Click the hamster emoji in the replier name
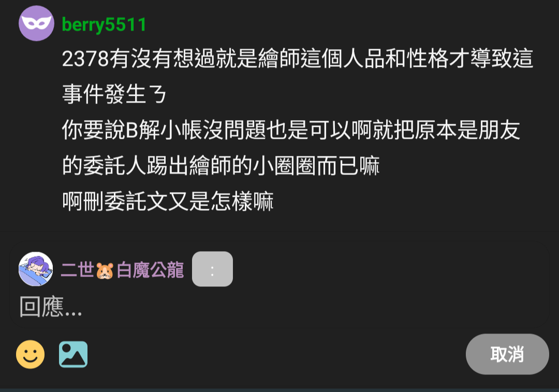The image size is (559, 392). (x=105, y=270)
